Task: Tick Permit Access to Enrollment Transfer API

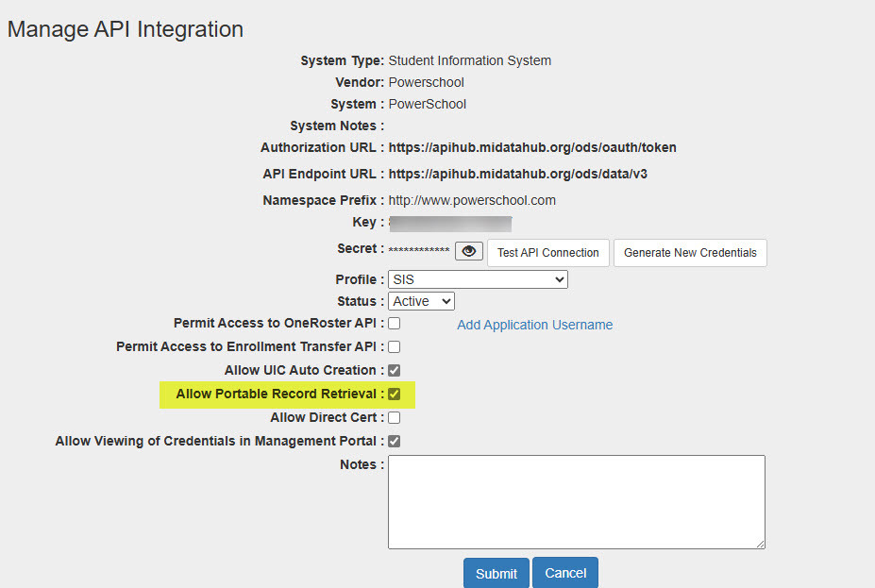Action: [x=395, y=346]
